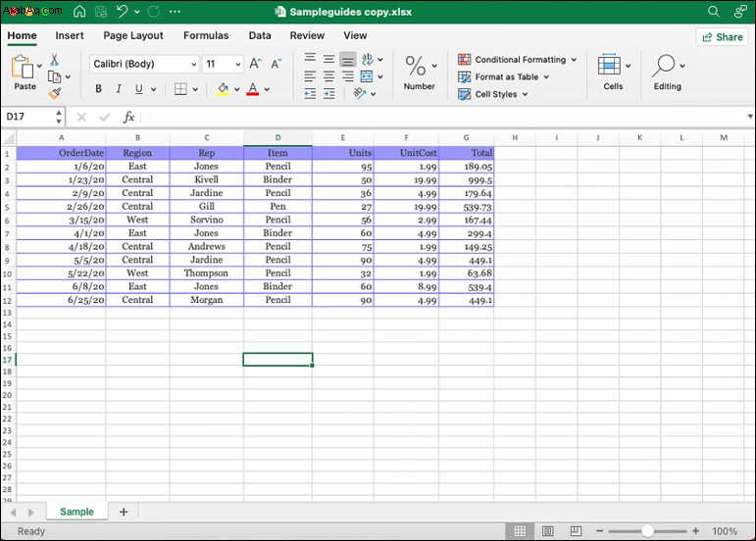The width and height of the screenshot is (756, 541).
Task: Open Format as Table menu
Action: [x=503, y=76]
